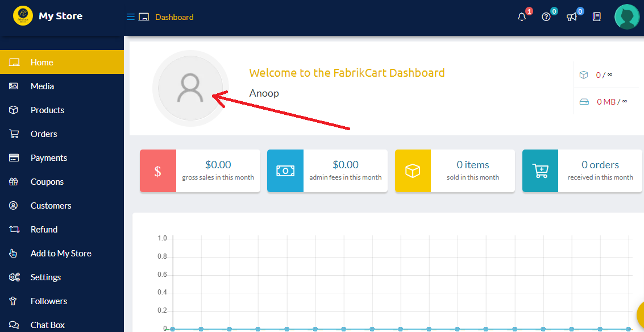Screen dimensions: 644x332
Task: Open the Settings menu entry
Action: [x=62, y=277]
